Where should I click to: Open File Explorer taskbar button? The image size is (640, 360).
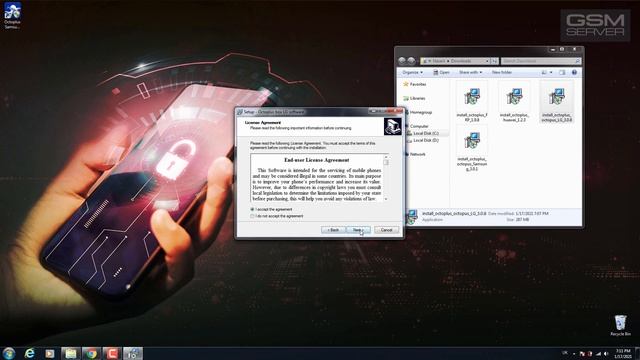pyautogui.click(x=71, y=353)
